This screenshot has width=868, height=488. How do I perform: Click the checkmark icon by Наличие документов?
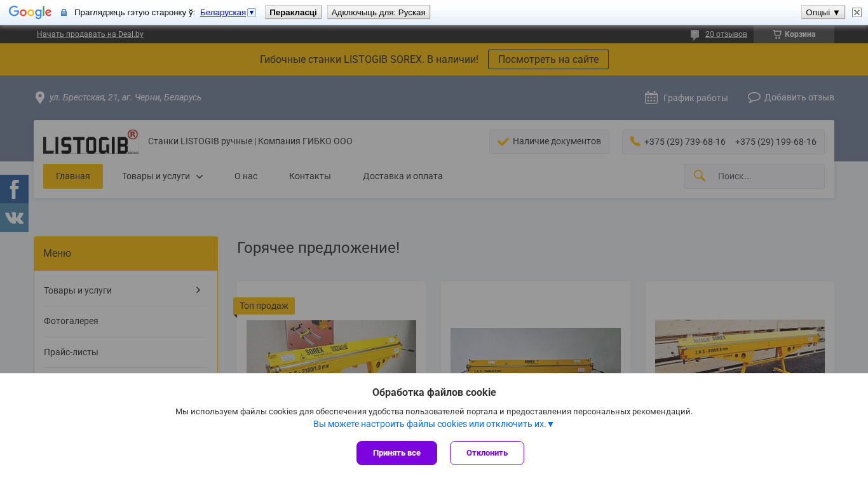coord(503,142)
